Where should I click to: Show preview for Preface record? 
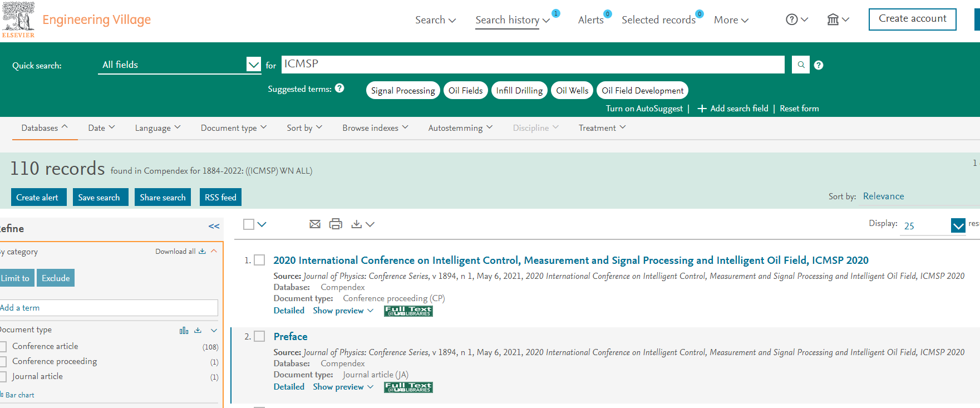point(343,387)
